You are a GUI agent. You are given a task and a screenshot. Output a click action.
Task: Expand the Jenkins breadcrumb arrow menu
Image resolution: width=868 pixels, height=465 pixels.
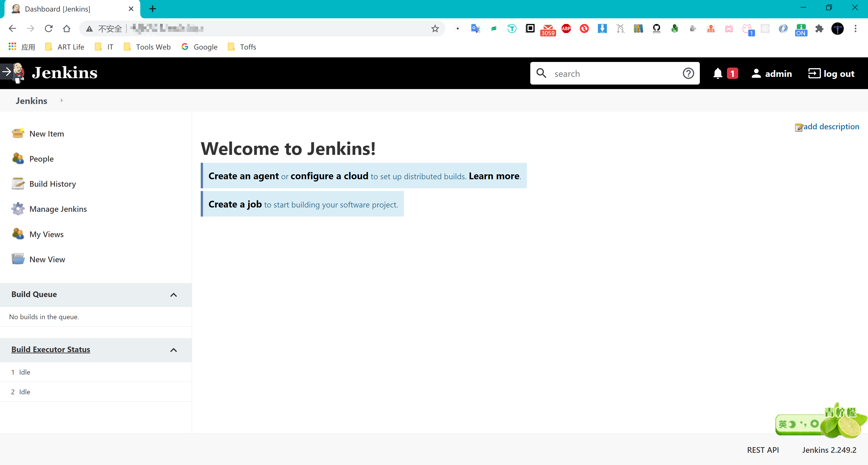(62, 100)
